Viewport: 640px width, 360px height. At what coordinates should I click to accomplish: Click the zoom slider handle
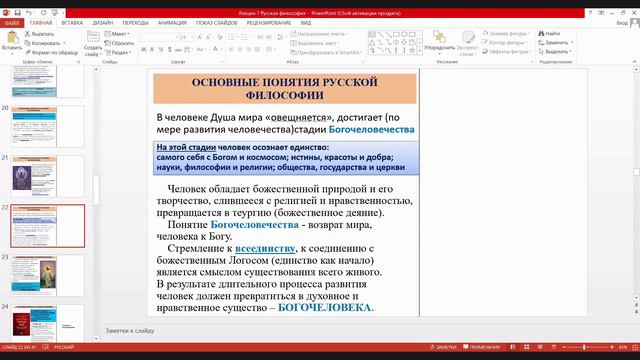pyautogui.click(x=584, y=347)
